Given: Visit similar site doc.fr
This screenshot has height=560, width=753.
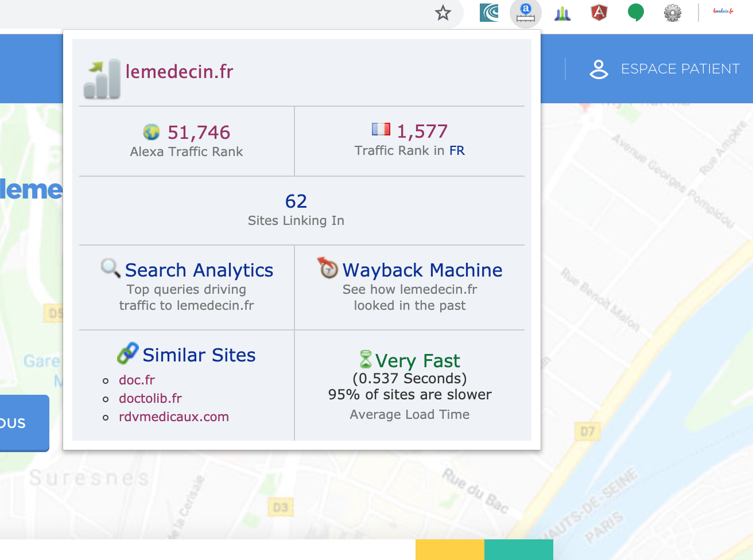Looking at the screenshot, I should (137, 380).
